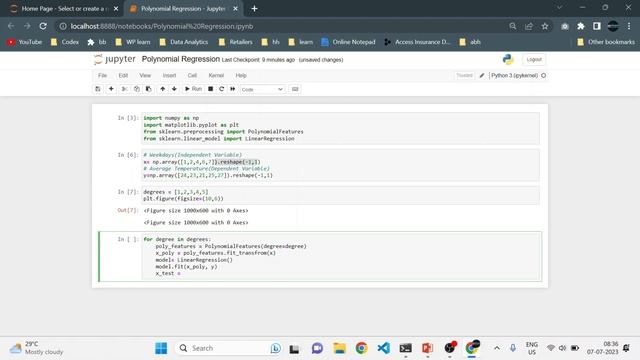Open Visual Studio Code from taskbar

point(383,348)
